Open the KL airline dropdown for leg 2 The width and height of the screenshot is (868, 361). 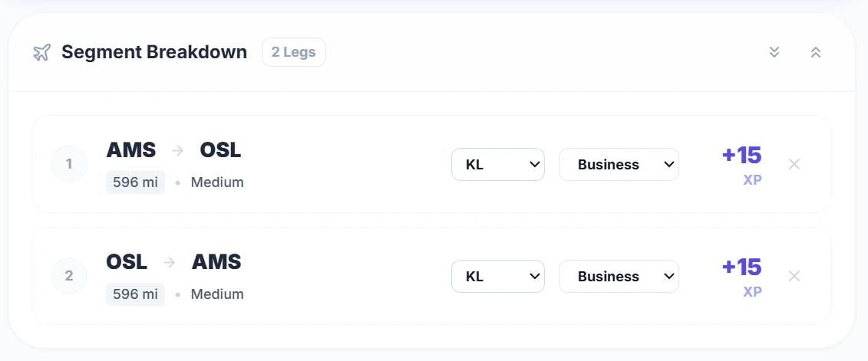tap(497, 276)
